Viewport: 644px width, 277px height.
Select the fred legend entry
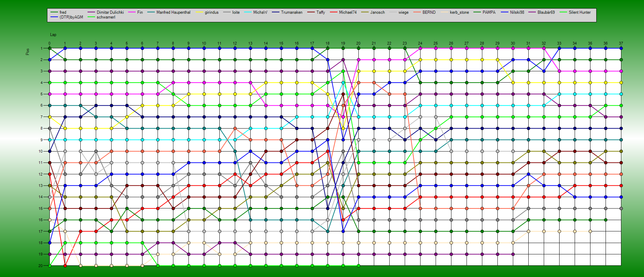pos(63,12)
